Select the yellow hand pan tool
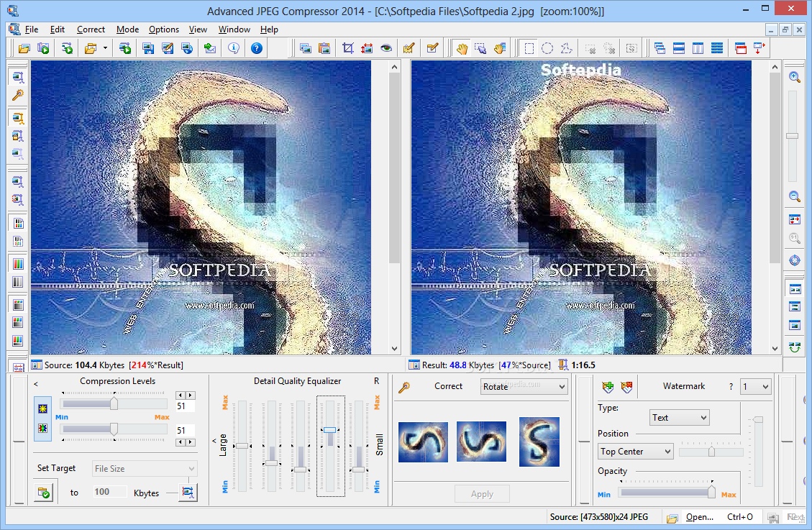Image resolution: width=812 pixels, height=530 pixels. (462, 49)
